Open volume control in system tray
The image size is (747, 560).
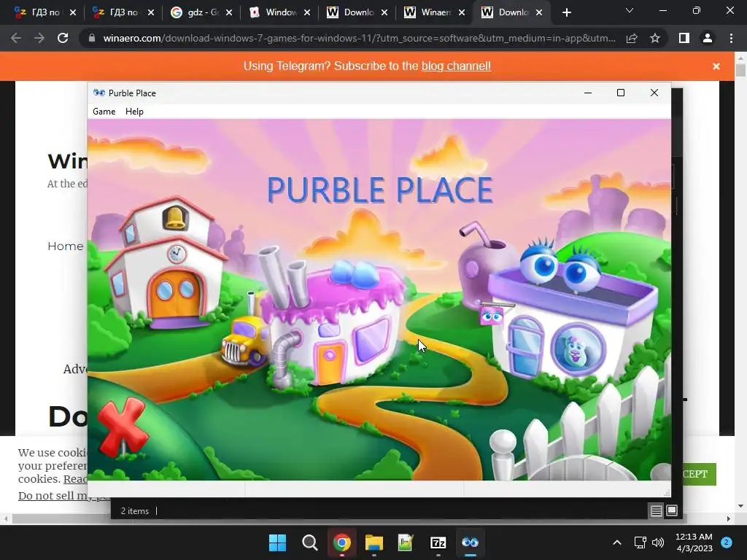point(658,542)
